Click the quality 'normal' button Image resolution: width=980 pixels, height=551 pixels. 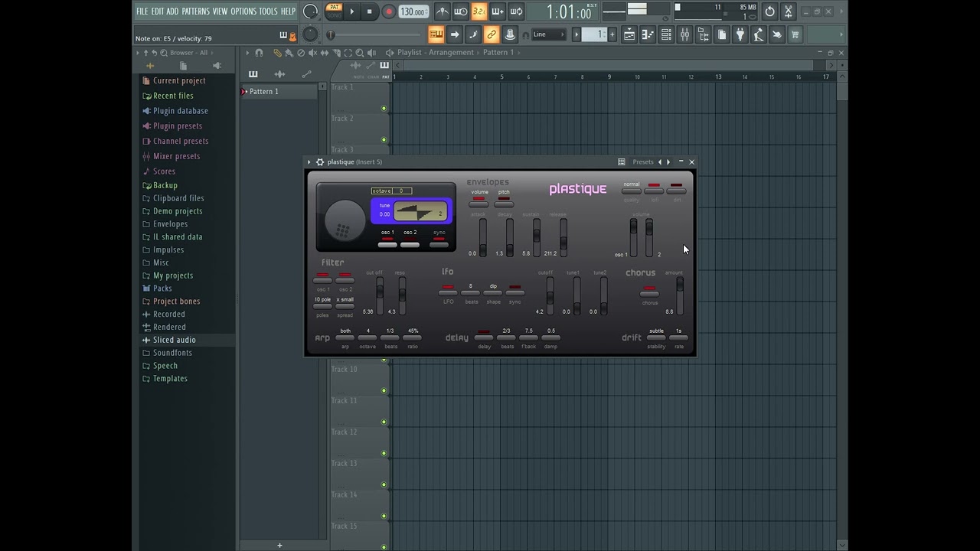coord(632,190)
